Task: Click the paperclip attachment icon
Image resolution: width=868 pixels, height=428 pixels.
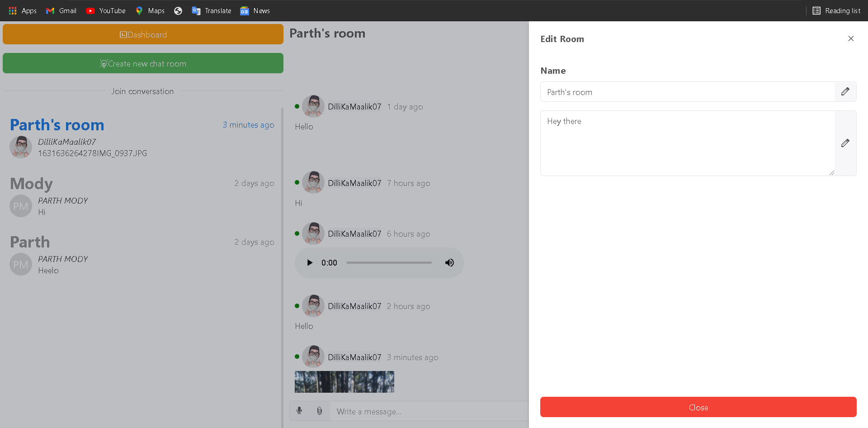Action: (x=320, y=411)
